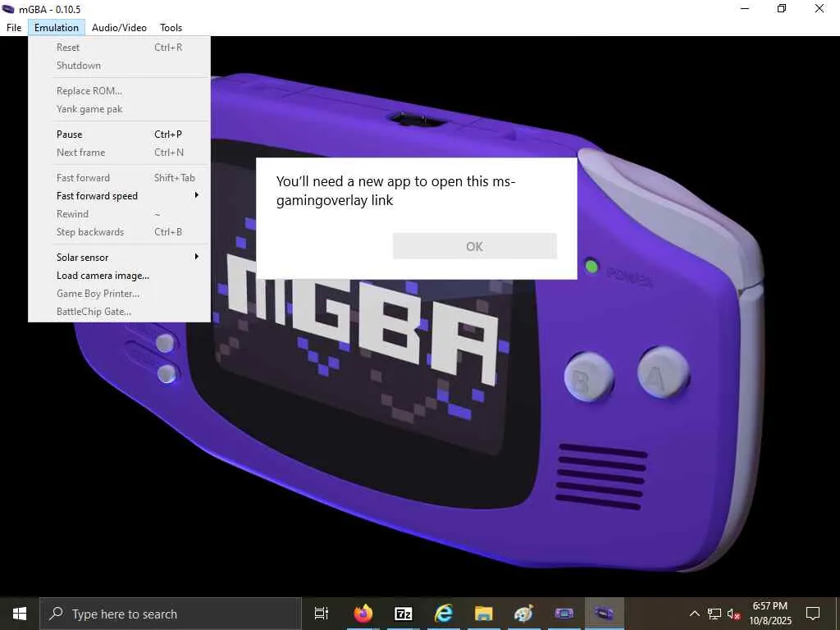
Task: Open Load camera image... option
Action: pyautogui.click(x=119, y=276)
